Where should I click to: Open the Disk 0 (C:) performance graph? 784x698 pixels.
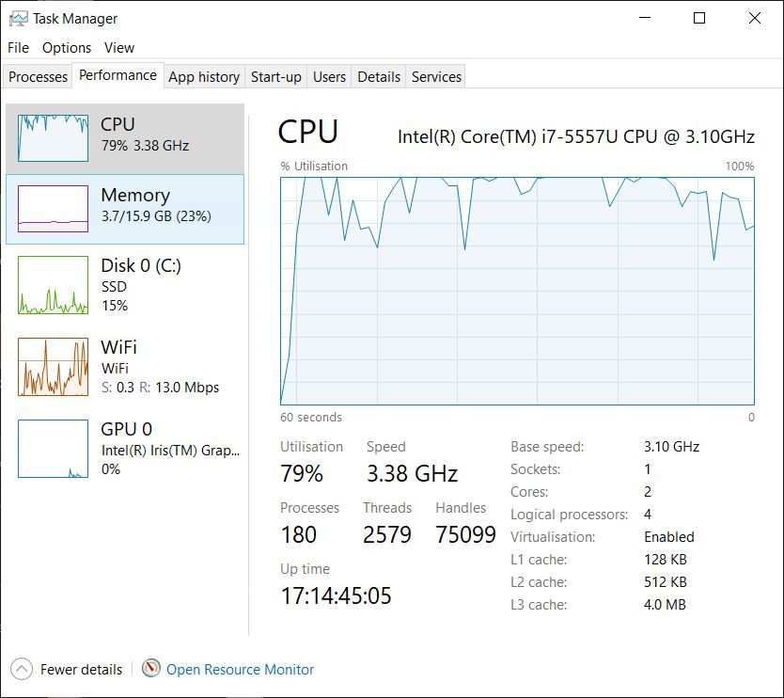53,285
